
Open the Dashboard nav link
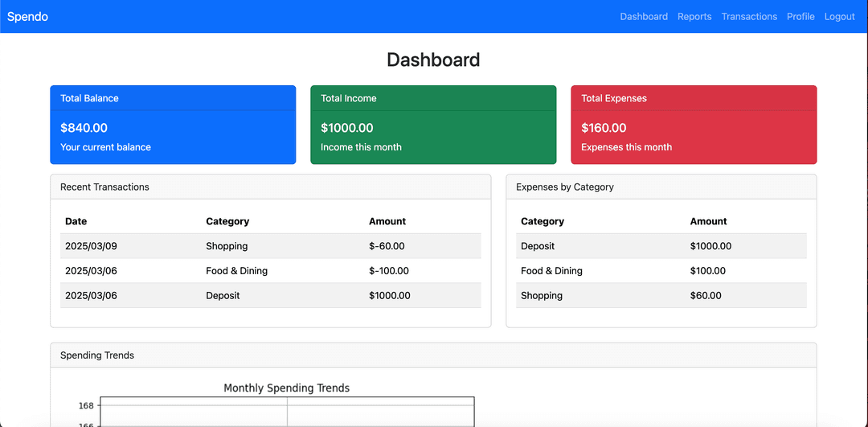pos(644,17)
